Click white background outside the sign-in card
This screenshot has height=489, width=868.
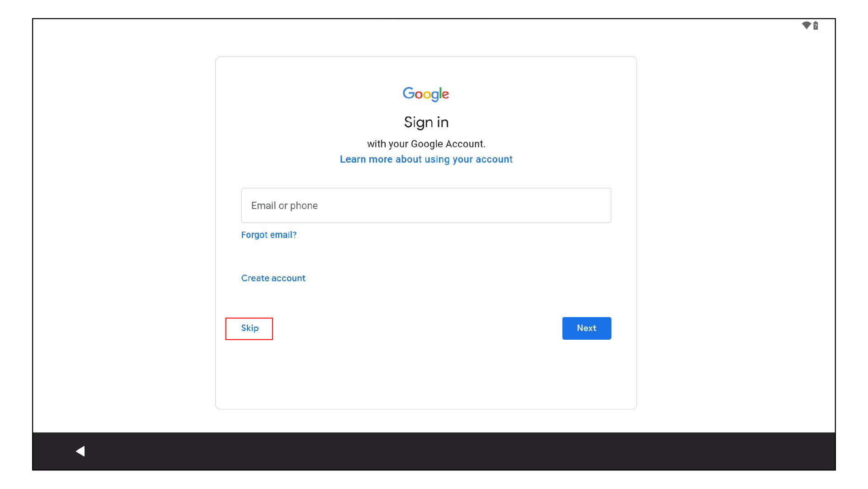point(122,226)
